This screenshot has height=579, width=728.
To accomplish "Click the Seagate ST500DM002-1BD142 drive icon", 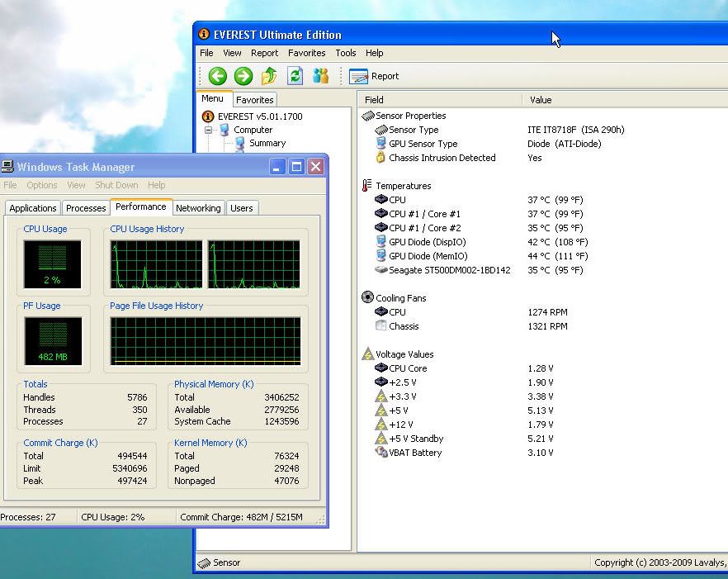I will click(381, 269).
